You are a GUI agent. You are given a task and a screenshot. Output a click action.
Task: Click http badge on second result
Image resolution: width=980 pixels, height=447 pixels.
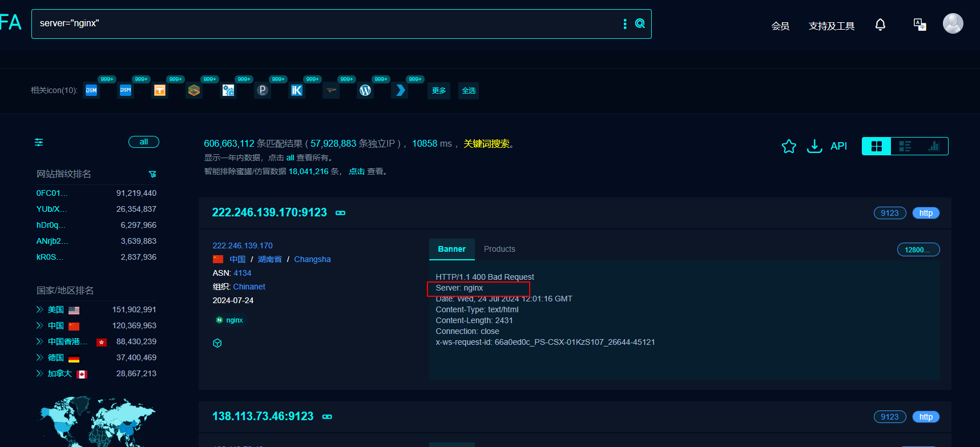point(926,417)
